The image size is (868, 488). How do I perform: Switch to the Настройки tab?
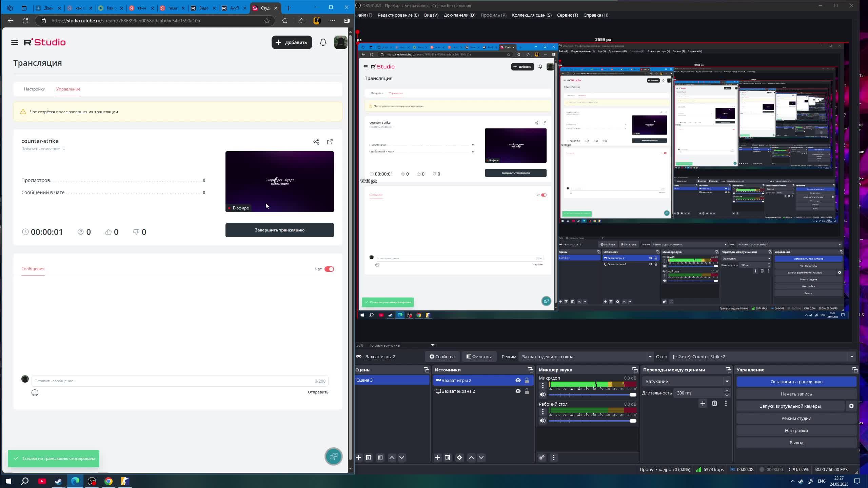tap(35, 89)
